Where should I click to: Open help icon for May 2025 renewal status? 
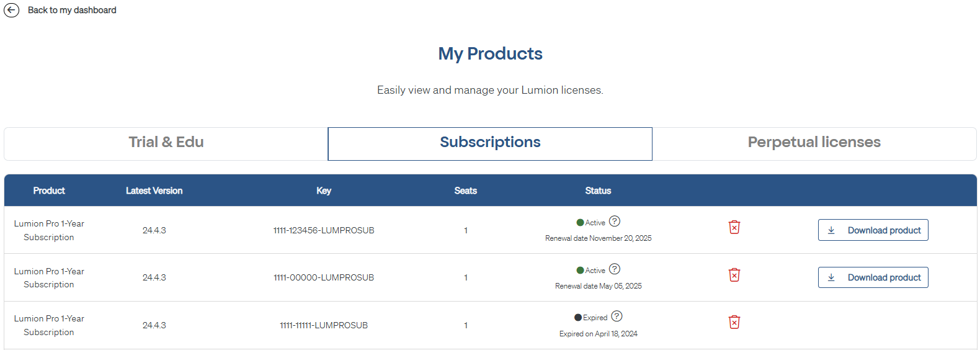point(615,269)
